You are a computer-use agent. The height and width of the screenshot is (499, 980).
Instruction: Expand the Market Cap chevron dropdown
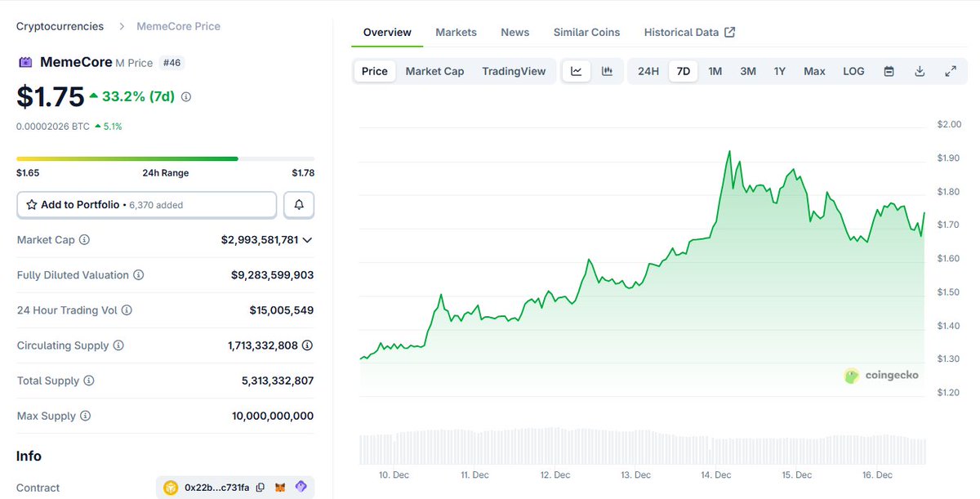point(307,240)
